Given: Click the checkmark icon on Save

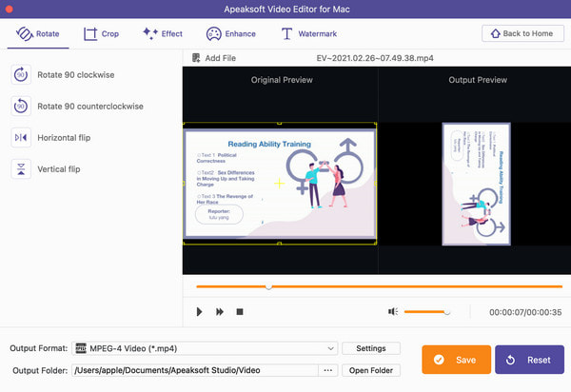Looking at the screenshot, I should coord(439,360).
